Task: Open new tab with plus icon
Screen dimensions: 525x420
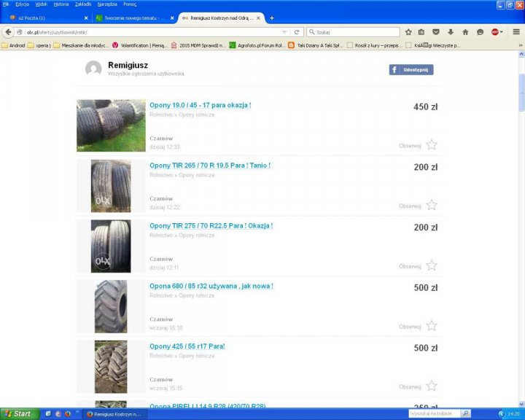Action: pos(272,17)
